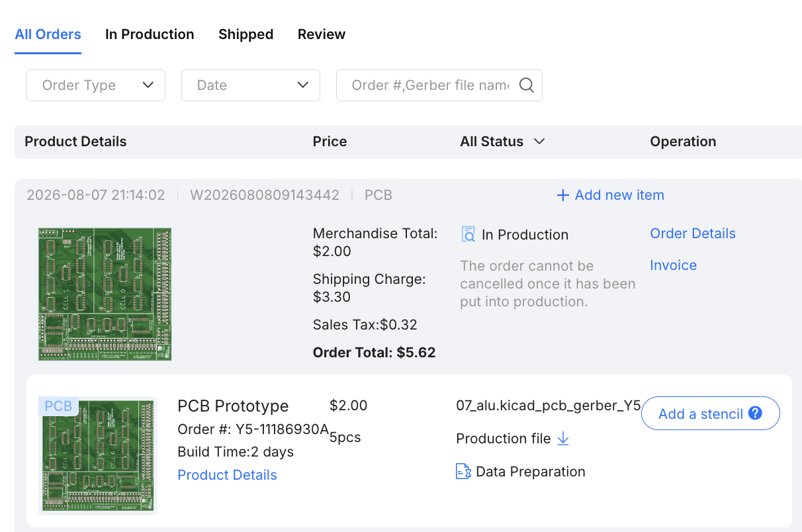Click the Shipping Charge $3.30 text
Viewport: 802px width, 532px height.
pyautogui.click(x=369, y=288)
